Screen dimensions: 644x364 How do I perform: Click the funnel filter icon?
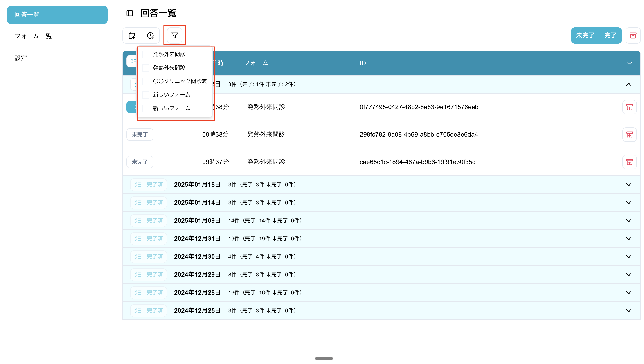click(174, 36)
